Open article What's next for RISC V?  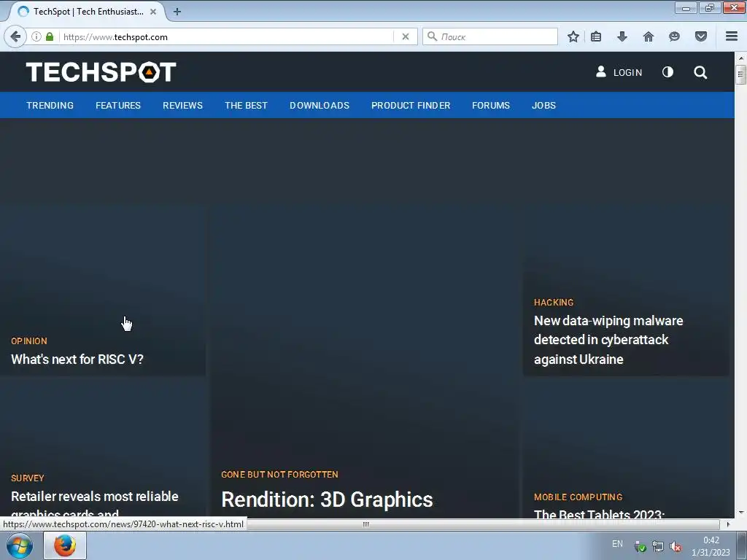point(77,359)
